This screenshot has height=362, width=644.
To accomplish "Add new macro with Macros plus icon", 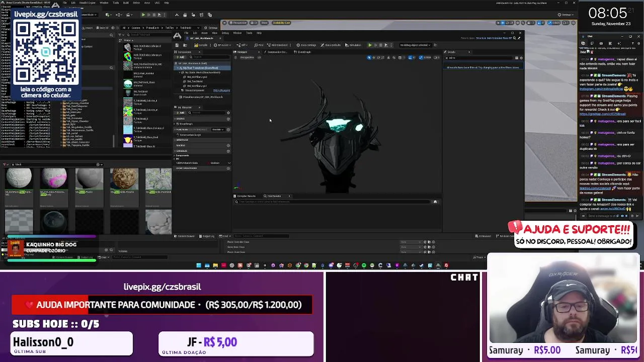I will click(x=228, y=145).
